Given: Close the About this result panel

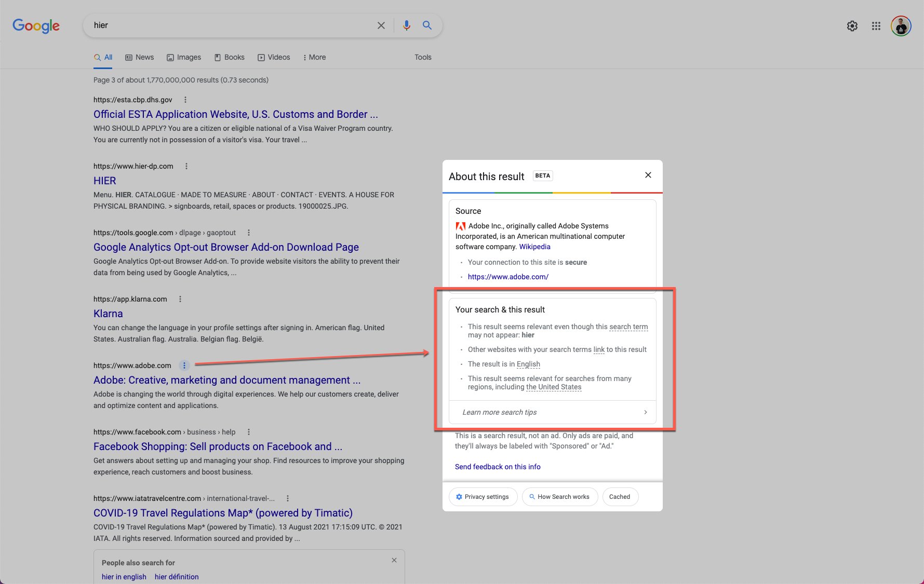Looking at the screenshot, I should coord(648,175).
